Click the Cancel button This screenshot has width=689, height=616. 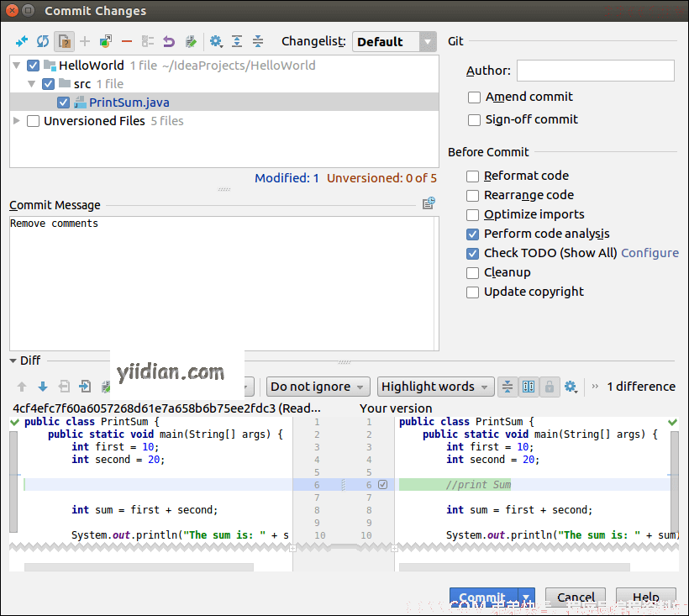pyautogui.click(x=576, y=598)
